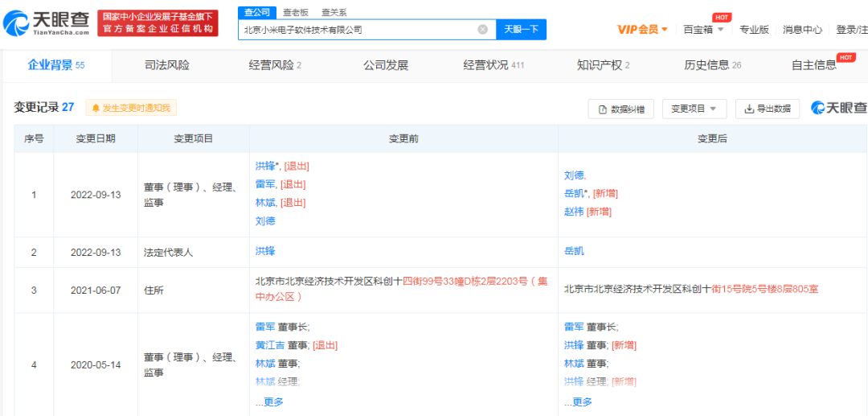868x416 pixels.
Task: Open 洪锋 董事 [新增] link in row 4
Action: [x=574, y=345]
